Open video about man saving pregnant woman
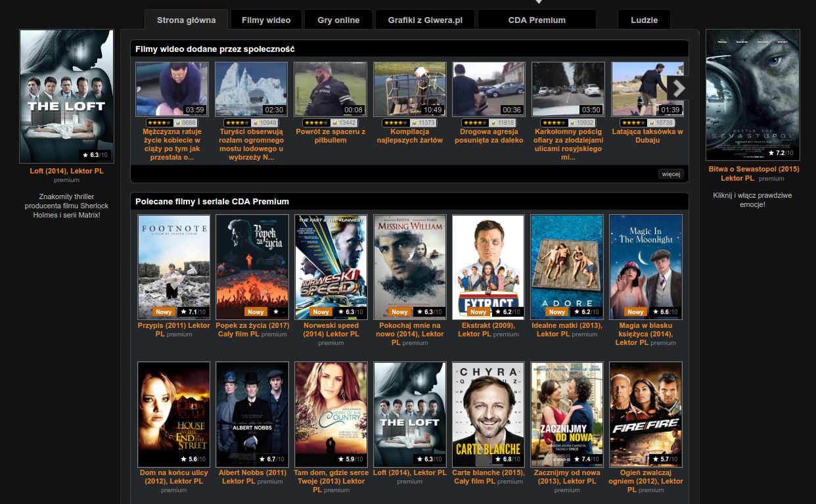 [x=172, y=89]
